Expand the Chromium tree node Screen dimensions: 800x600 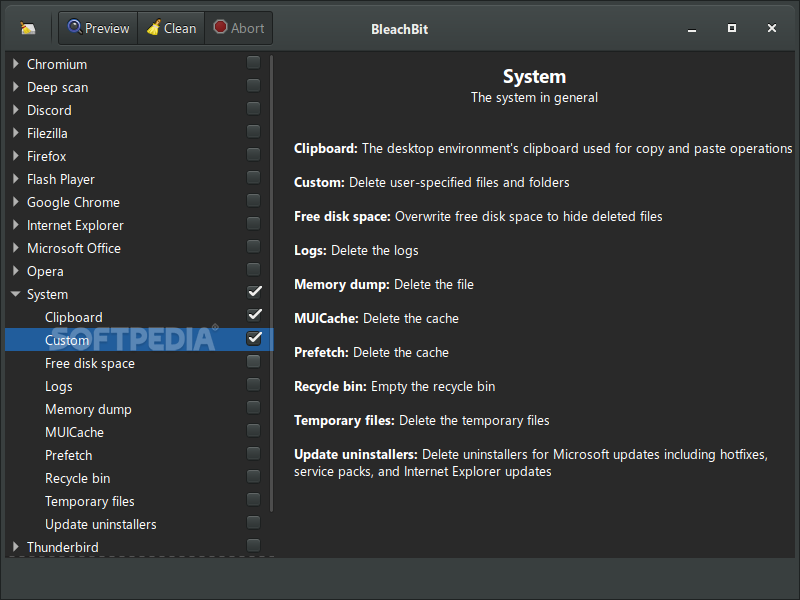(15, 64)
